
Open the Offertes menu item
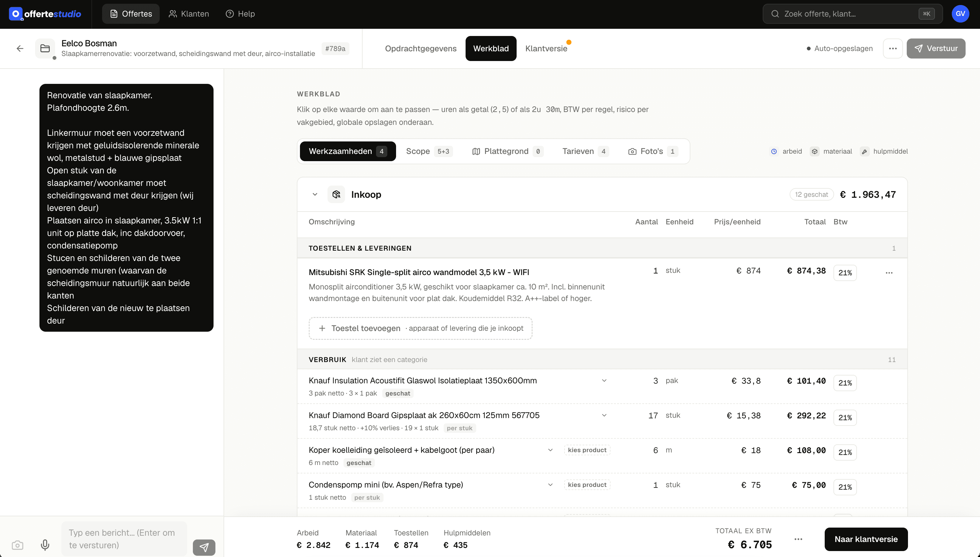coord(131,14)
